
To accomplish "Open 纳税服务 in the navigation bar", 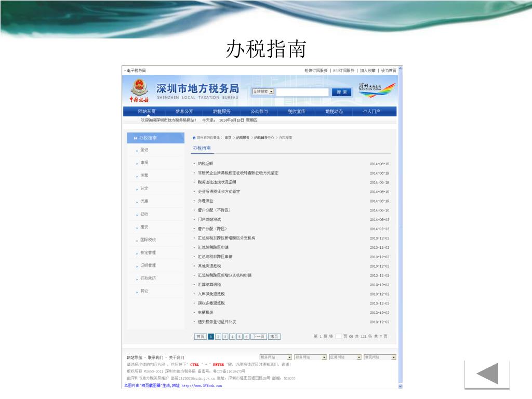I will (x=222, y=111).
